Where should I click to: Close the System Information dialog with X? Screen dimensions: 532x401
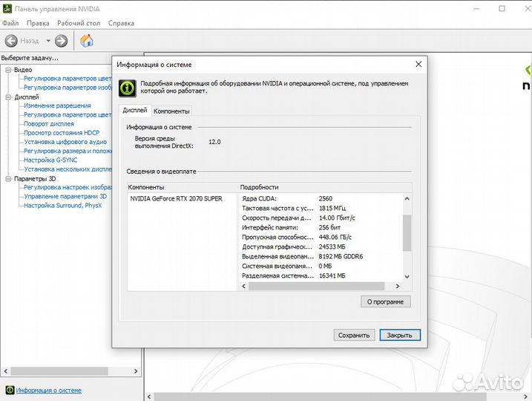pyautogui.click(x=418, y=64)
